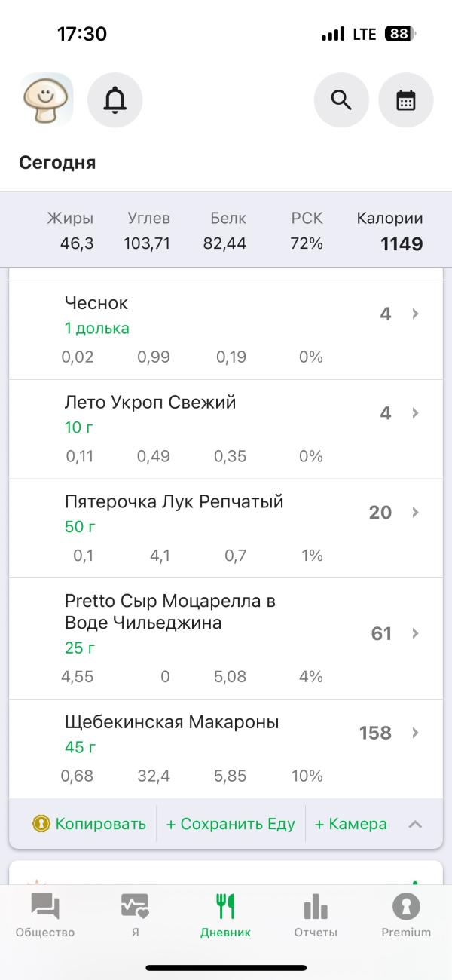Collapse the meal section with the up chevron

point(415,824)
